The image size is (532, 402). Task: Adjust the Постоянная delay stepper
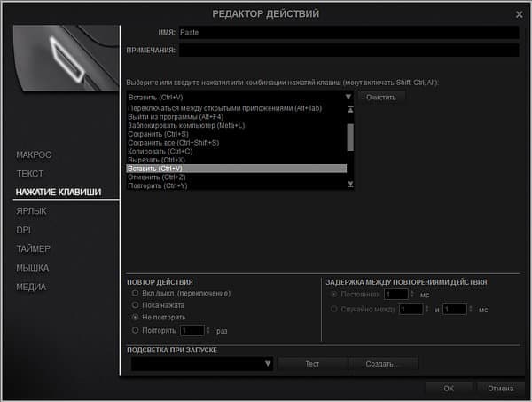coord(412,294)
